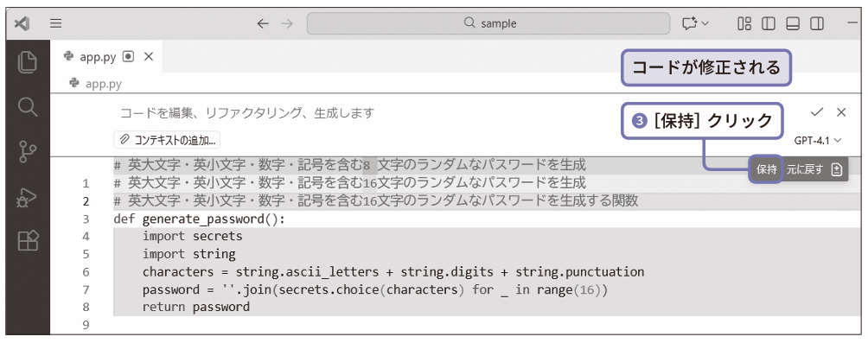Click the Python file icon in app.py tab

pos(68,56)
